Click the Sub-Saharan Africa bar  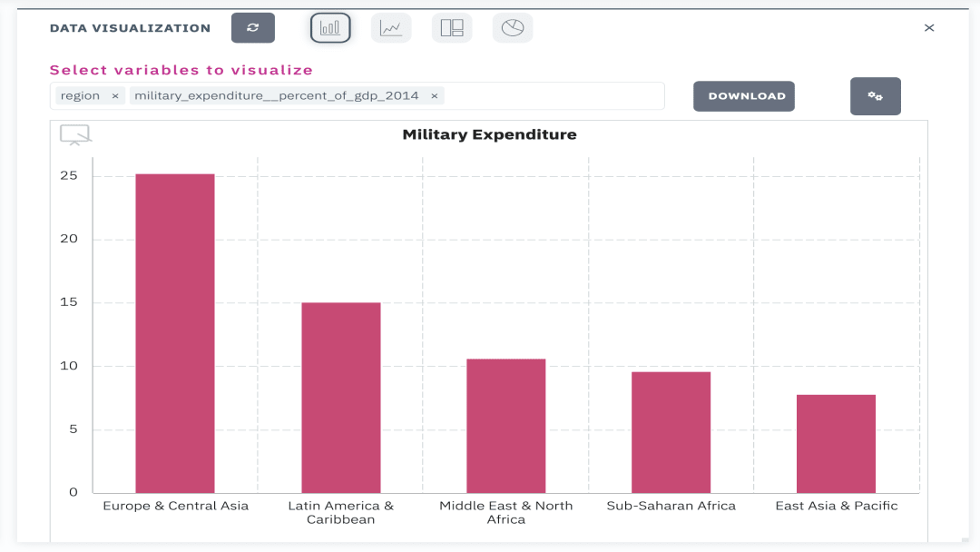(671, 431)
